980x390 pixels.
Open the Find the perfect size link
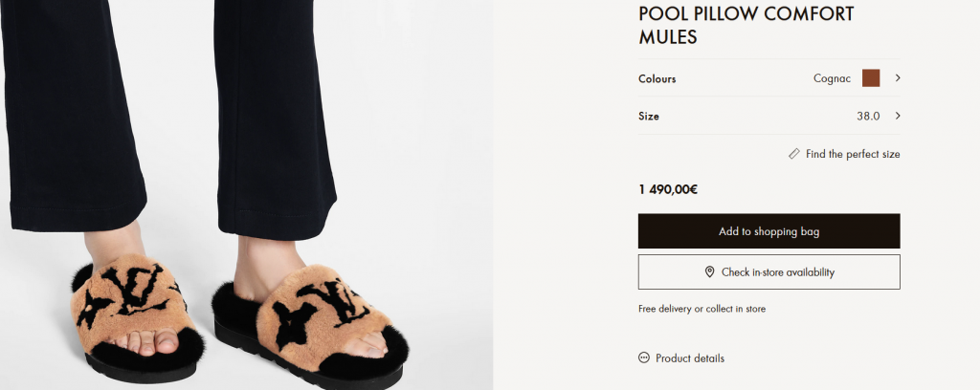point(853,154)
